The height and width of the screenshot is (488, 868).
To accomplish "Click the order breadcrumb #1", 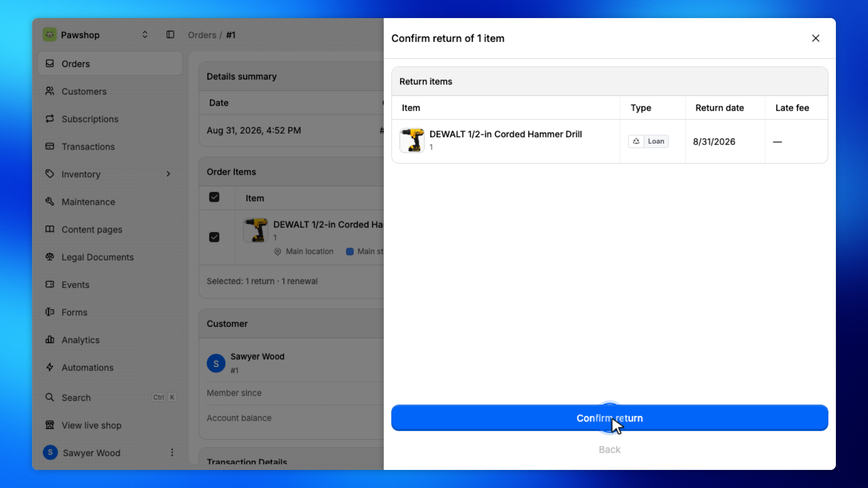I will tap(231, 35).
